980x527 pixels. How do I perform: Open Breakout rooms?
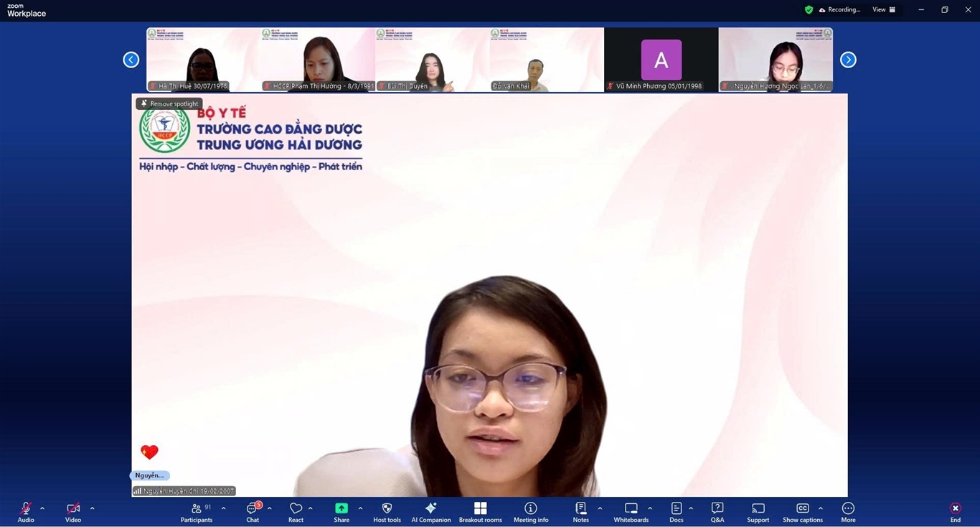pyautogui.click(x=480, y=509)
